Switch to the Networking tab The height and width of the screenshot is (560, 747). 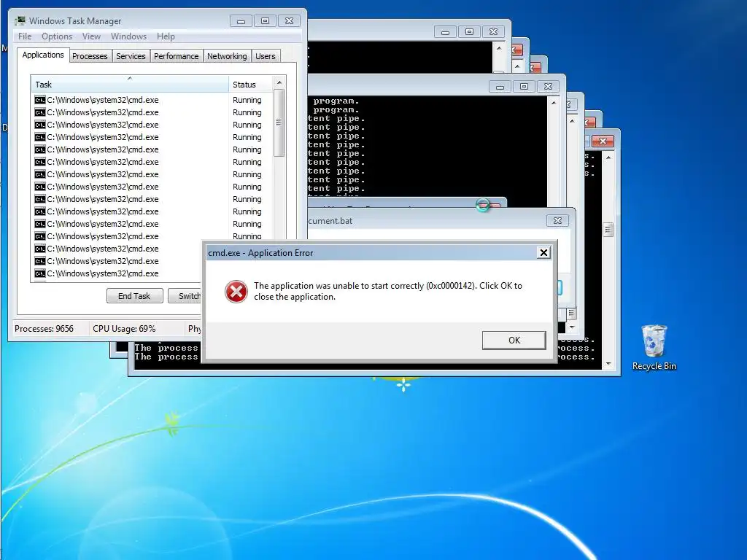pyautogui.click(x=227, y=56)
